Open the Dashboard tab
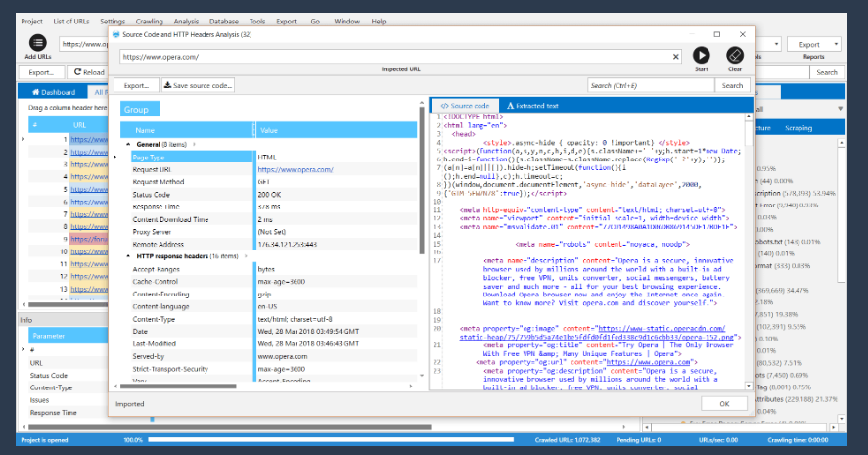868x455 pixels. (x=54, y=92)
